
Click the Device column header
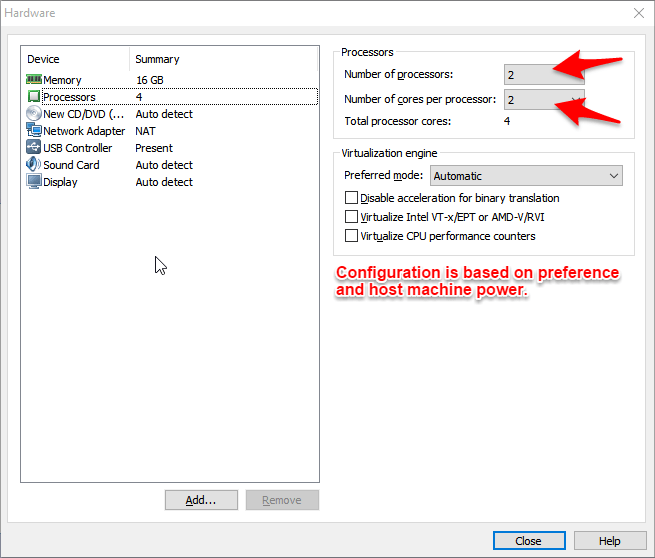(x=75, y=59)
